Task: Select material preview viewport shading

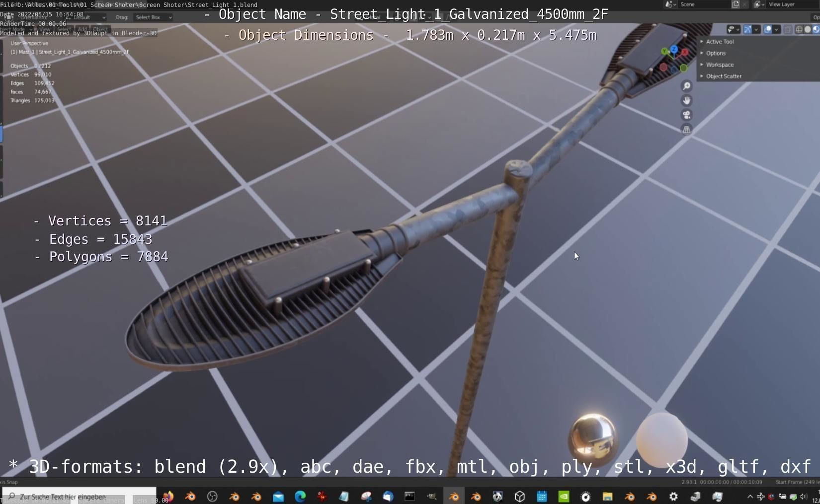Action: click(816, 29)
